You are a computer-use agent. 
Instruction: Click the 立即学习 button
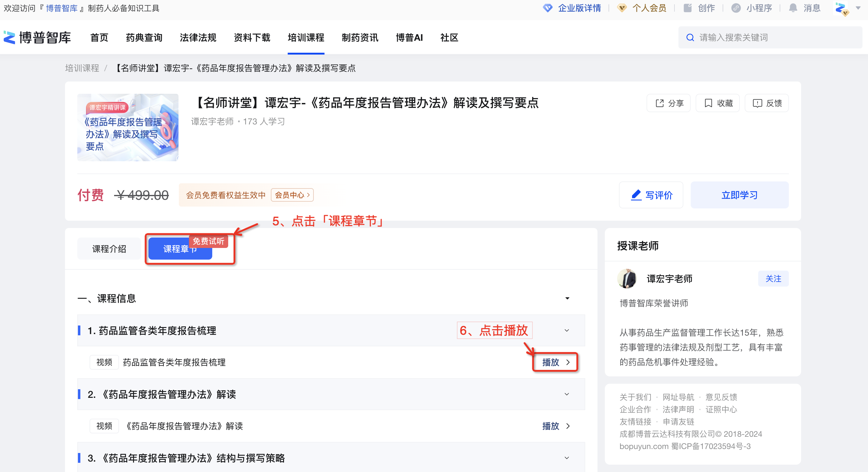click(739, 195)
